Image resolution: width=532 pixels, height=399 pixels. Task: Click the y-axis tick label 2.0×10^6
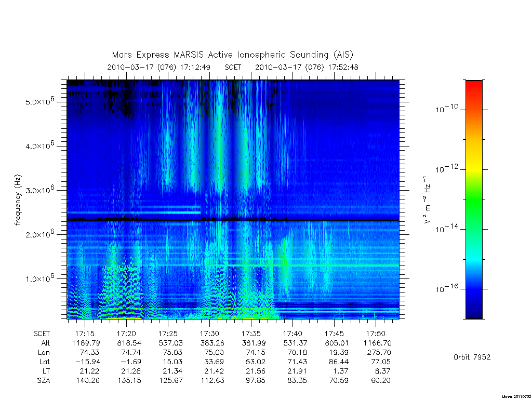click(39, 234)
